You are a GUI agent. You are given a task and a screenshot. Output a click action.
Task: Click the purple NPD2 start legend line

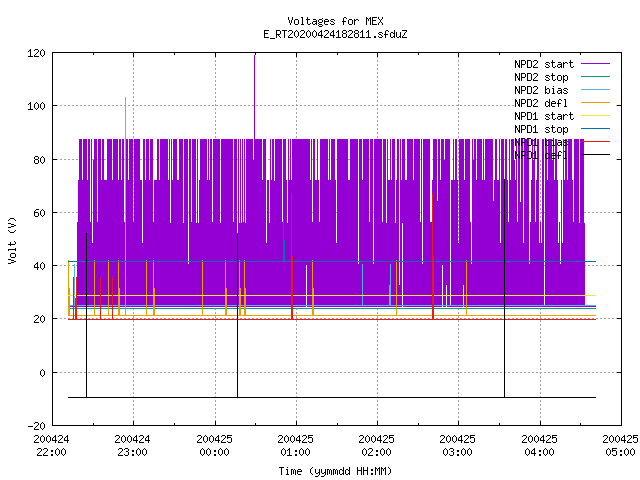click(x=596, y=64)
